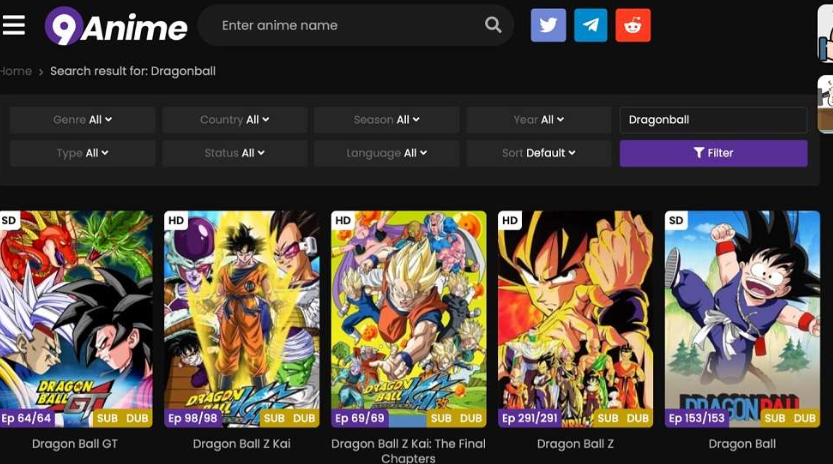833x464 pixels.
Task: Click the SUB tag on Dragon Ball Z Kai
Action: [274, 419]
